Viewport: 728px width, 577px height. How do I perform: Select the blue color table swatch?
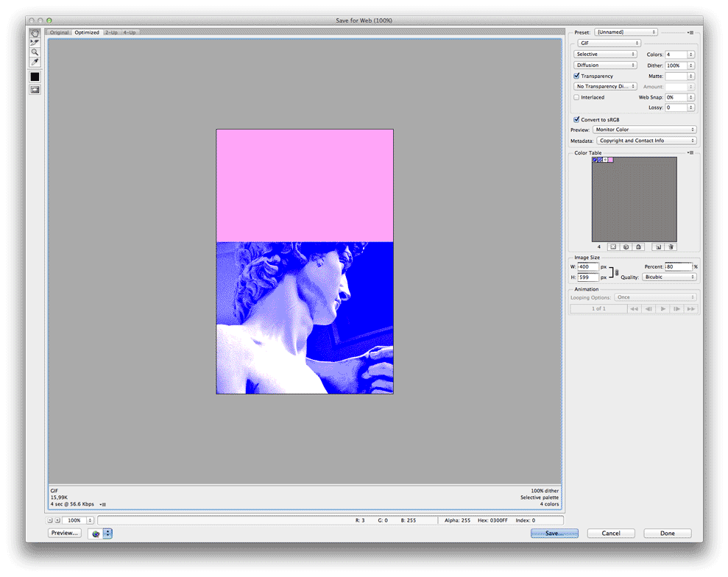coord(595,160)
